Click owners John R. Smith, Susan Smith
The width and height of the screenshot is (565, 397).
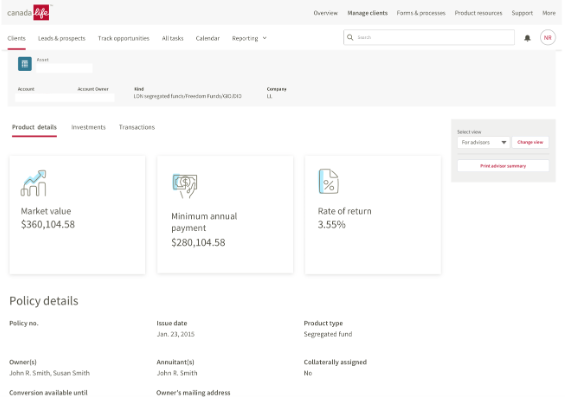49,373
